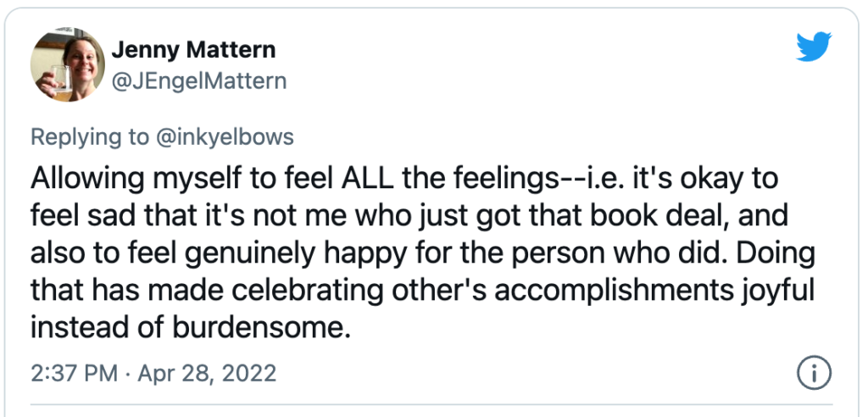This screenshot has width=868, height=417.
Task: Click the Jenny Mattern display name
Action: pos(193,50)
